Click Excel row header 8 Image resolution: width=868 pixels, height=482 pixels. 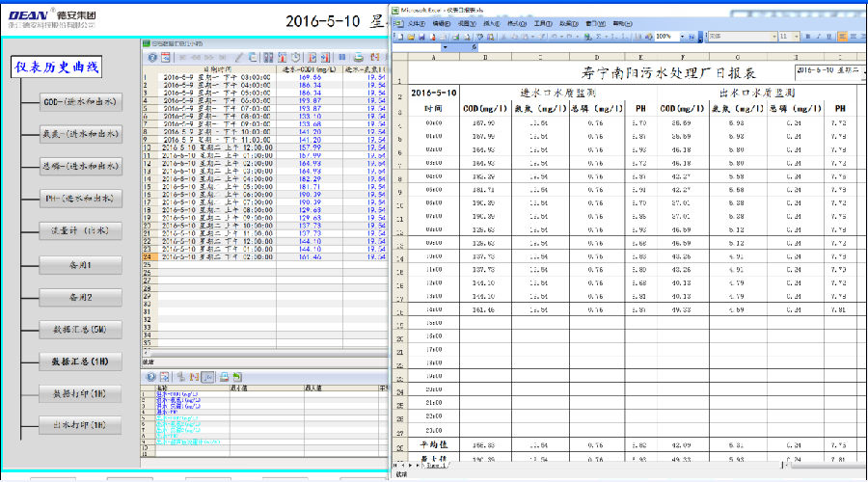399,178
